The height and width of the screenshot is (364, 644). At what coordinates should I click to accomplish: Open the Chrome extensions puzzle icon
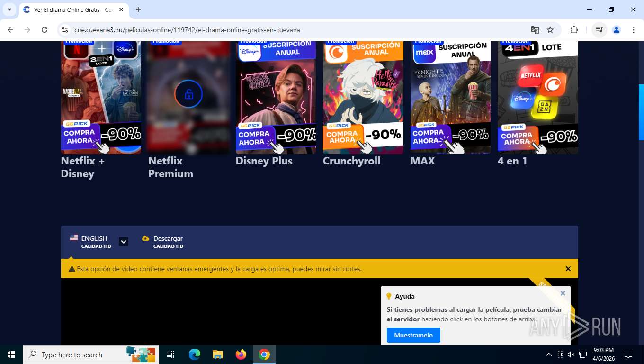(x=574, y=30)
